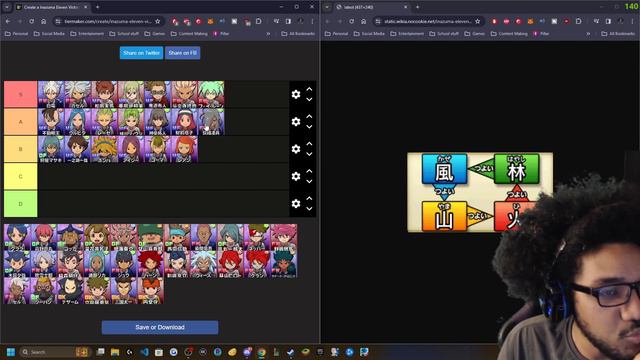The height and width of the screenshot is (360, 640).
Task: Open Filter bookmark in TierMaker window
Action: coord(221,33)
